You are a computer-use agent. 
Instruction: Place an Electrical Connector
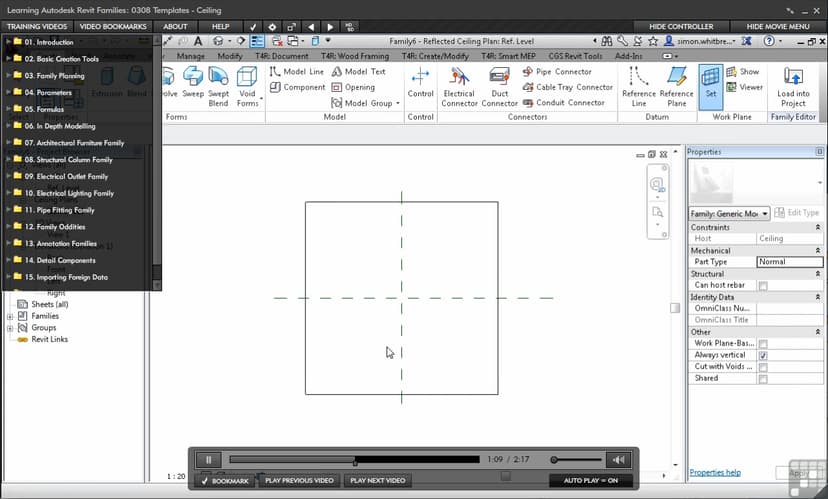point(459,87)
